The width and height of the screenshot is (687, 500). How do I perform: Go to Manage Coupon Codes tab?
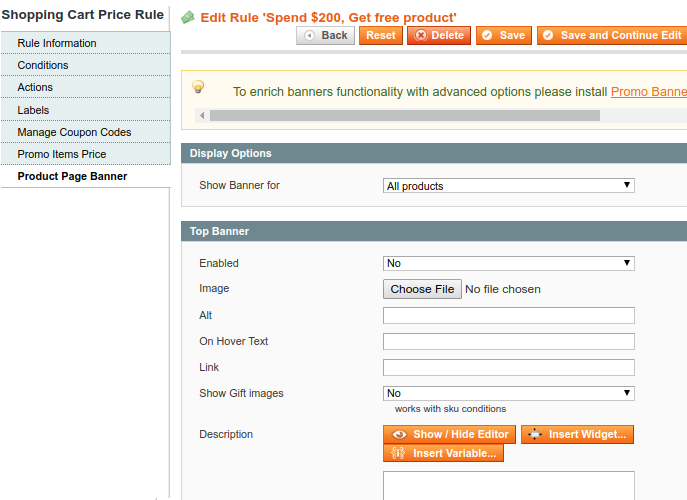point(74,132)
